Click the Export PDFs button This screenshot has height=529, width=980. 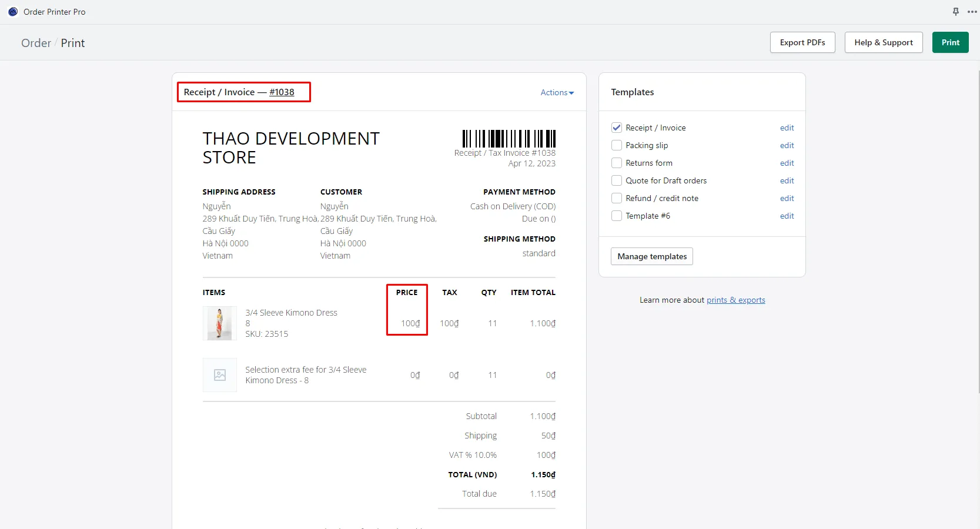point(802,42)
